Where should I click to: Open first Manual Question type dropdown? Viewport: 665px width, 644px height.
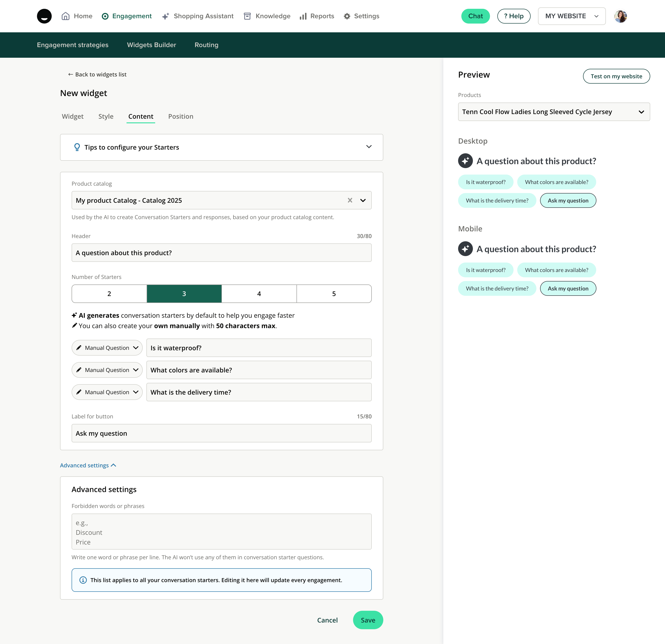click(107, 348)
